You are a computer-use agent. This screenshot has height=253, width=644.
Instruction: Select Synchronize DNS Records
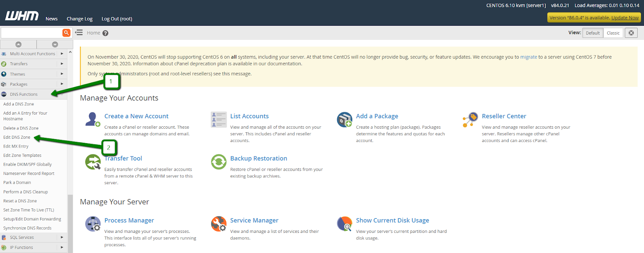click(x=27, y=228)
